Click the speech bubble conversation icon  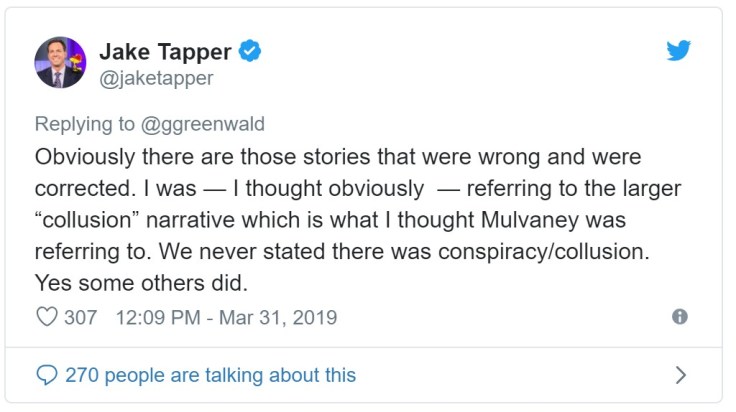pyautogui.click(x=47, y=376)
